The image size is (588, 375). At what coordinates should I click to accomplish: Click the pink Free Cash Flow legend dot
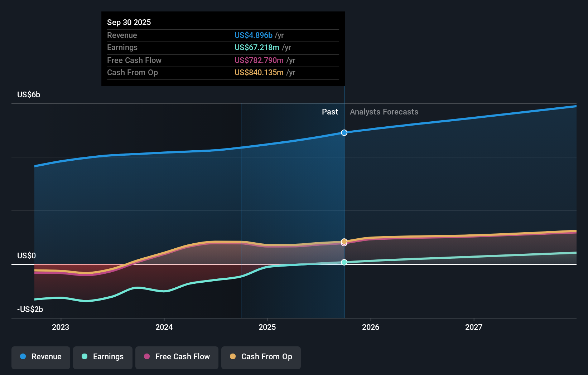147,357
